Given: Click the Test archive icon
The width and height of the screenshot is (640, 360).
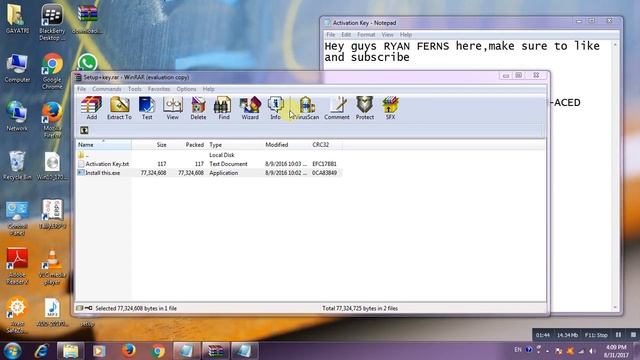Looking at the screenshot, I should point(147,108).
